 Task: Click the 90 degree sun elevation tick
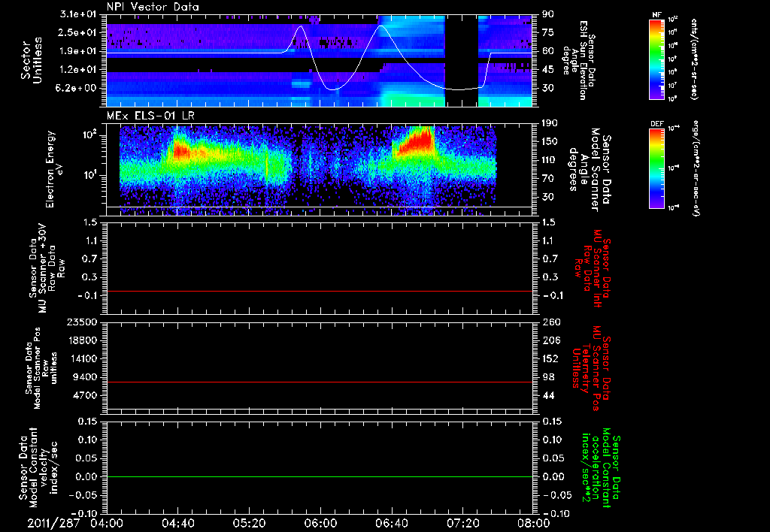click(x=548, y=14)
